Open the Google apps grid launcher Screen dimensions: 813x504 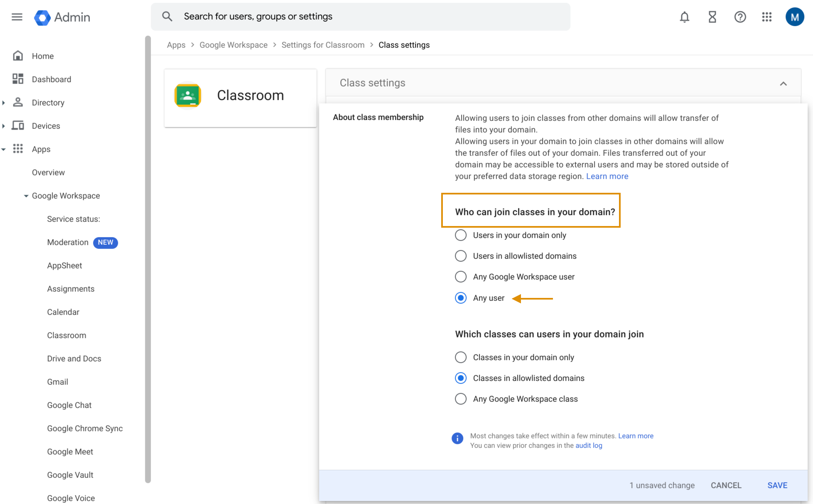pos(766,17)
